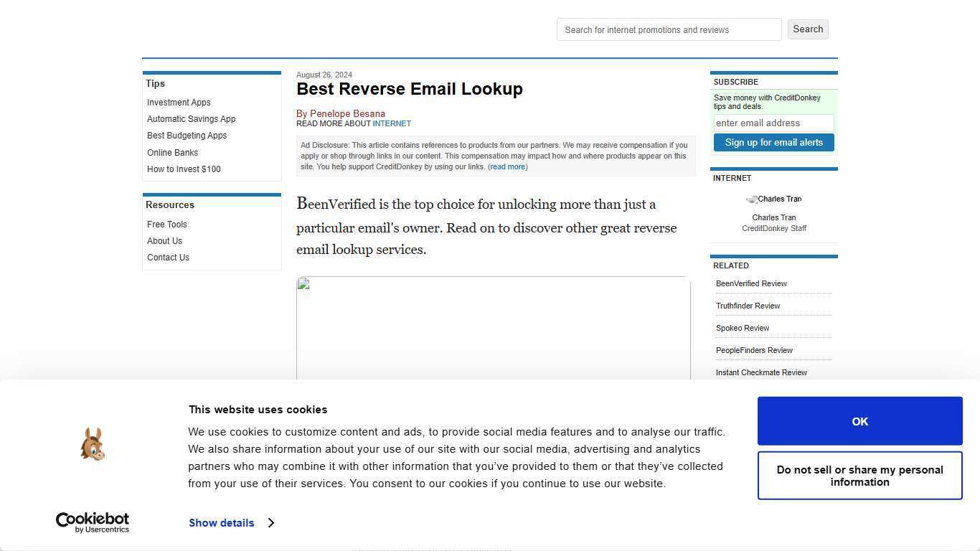Open the How to Invest $100 page

184,169
